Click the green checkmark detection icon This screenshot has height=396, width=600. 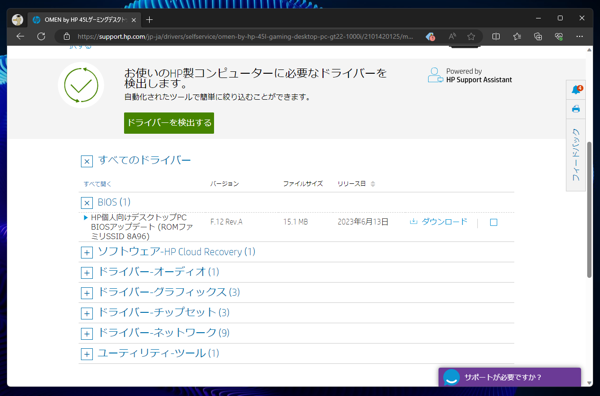tap(81, 85)
